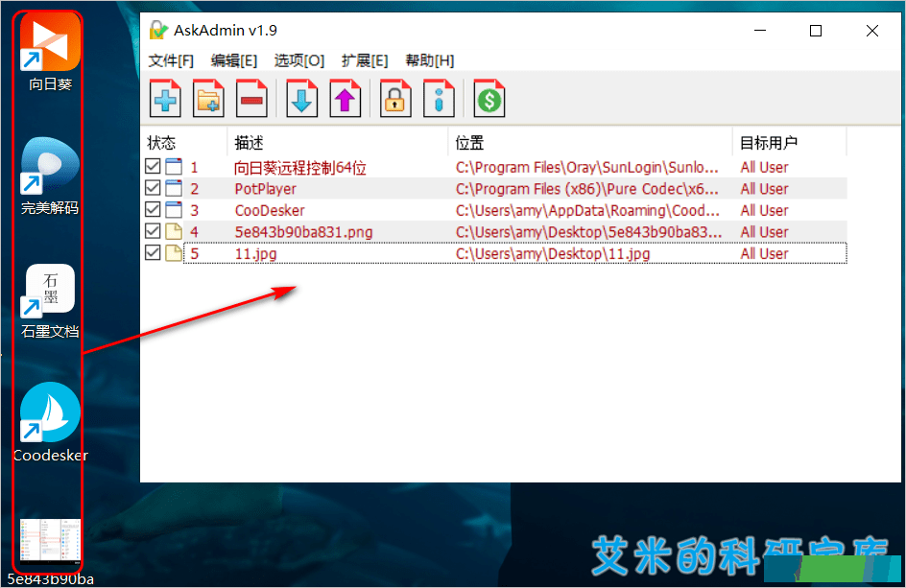Click All User in CooDesker row
This screenshot has width=906, height=588.
pos(764,210)
